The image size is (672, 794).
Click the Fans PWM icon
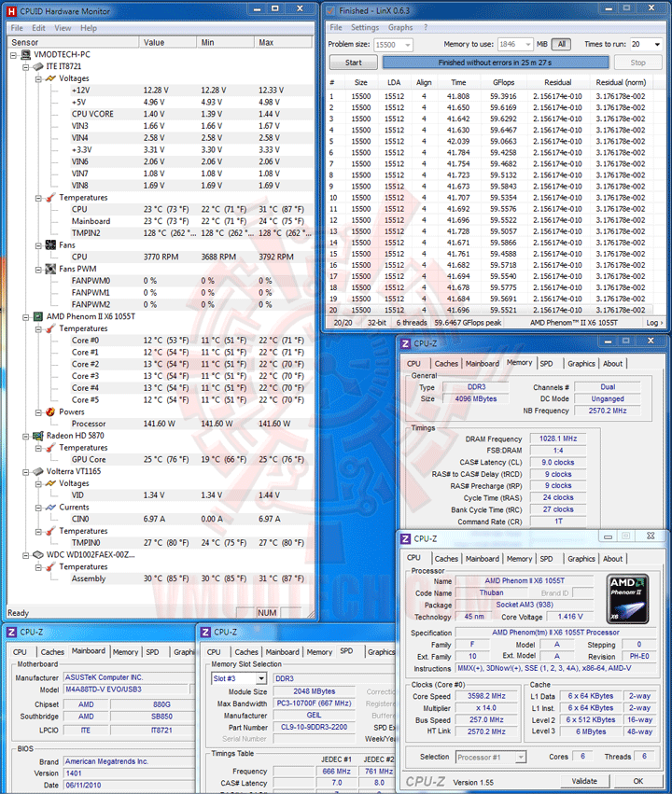(x=50, y=269)
